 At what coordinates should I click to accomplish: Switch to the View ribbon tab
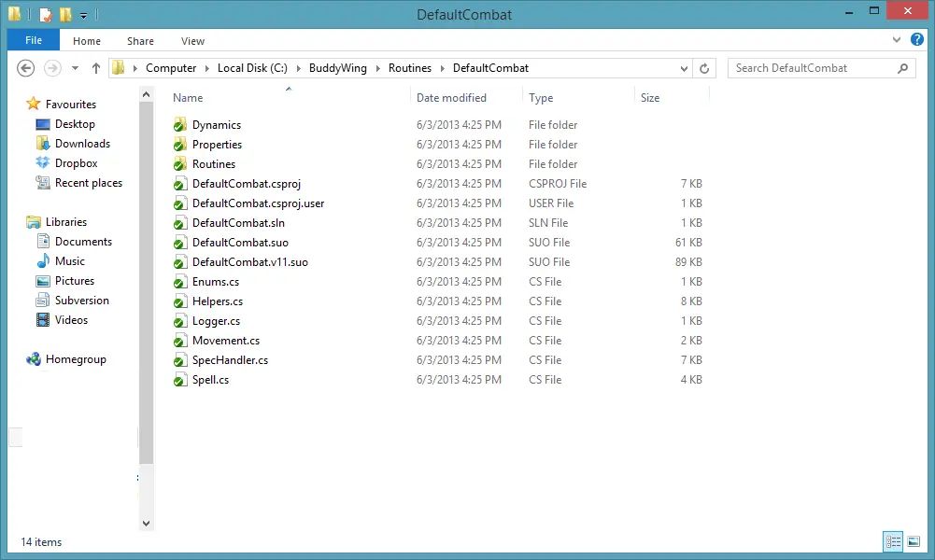click(x=192, y=41)
